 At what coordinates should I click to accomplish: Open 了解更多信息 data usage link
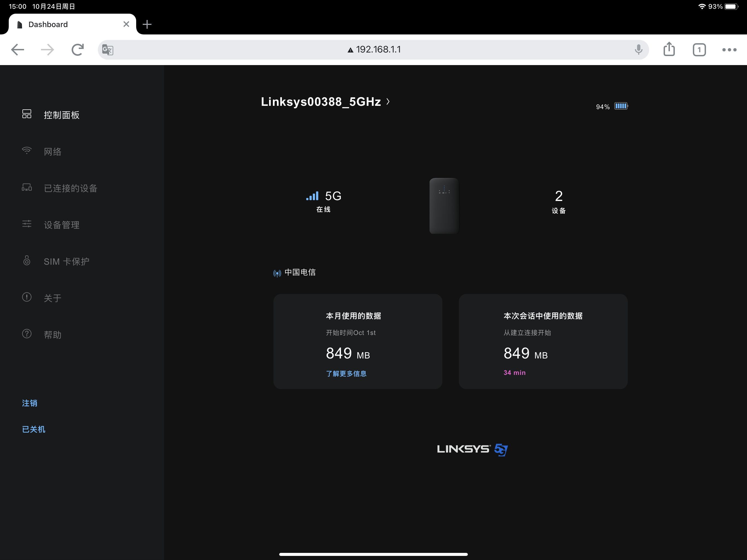click(x=346, y=373)
